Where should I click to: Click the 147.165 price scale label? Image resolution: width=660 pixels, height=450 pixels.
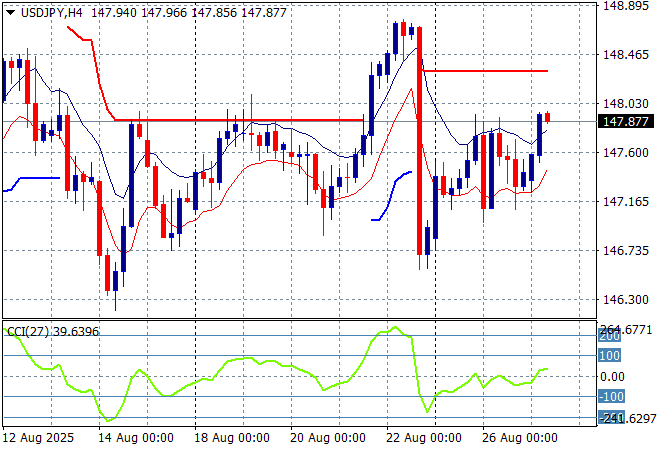pos(625,202)
